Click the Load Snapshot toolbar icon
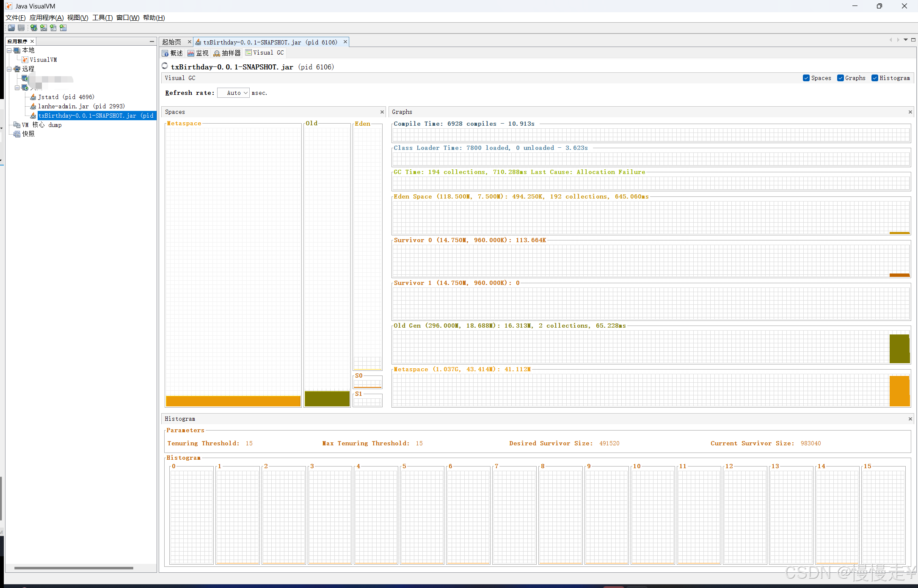Image resolution: width=918 pixels, height=588 pixels. (11, 28)
